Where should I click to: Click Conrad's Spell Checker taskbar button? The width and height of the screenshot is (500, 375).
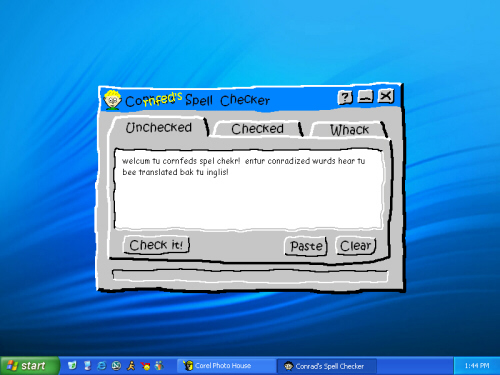[327, 366]
